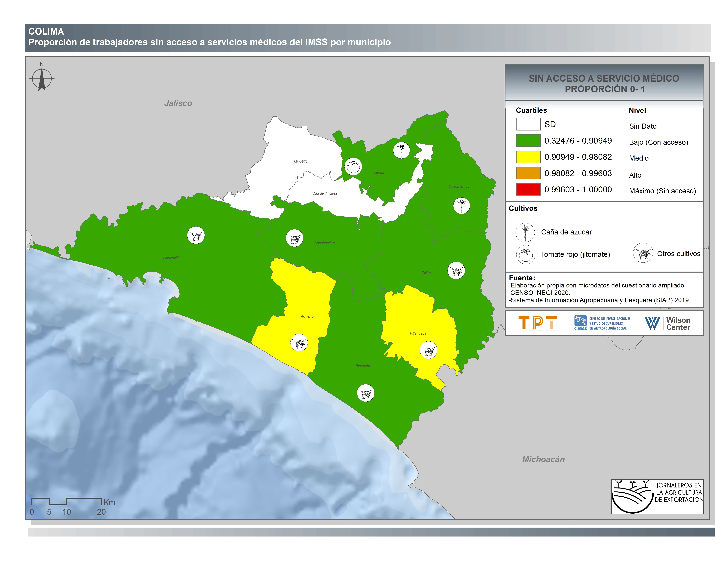This screenshot has width=728, height=563.
Task: Click the Minatitlán municipality label
Action: tap(301, 161)
